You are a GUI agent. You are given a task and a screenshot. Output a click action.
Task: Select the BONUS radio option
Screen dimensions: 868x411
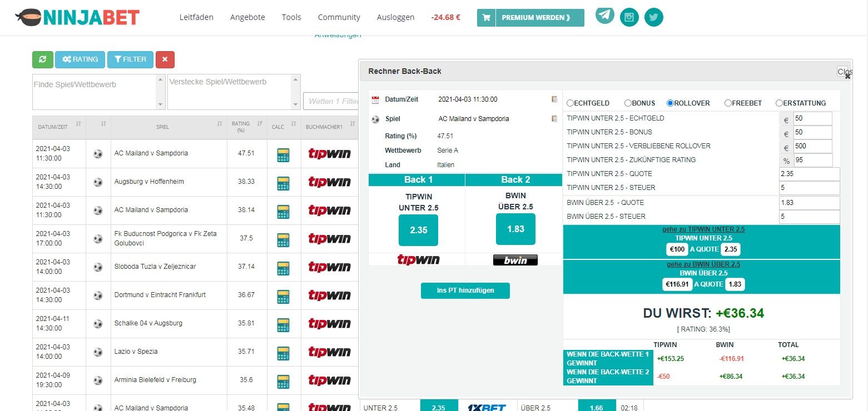(x=628, y=103)
